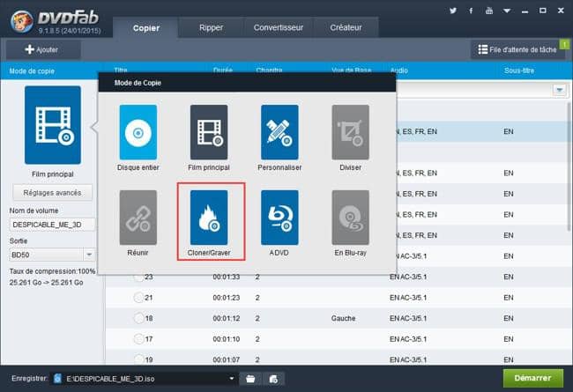
Task: Click duration 00:01:10 of title 17
Action: click(227, 339)
